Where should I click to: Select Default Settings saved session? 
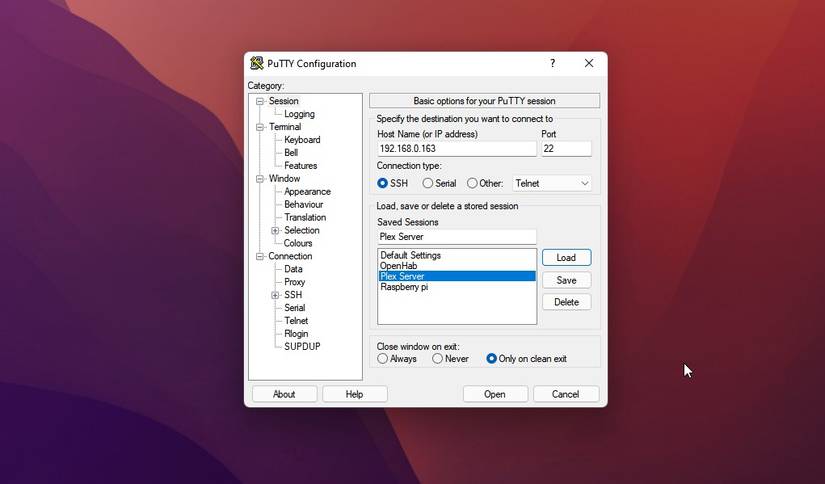pyautogui.click(x=457, y=255)
